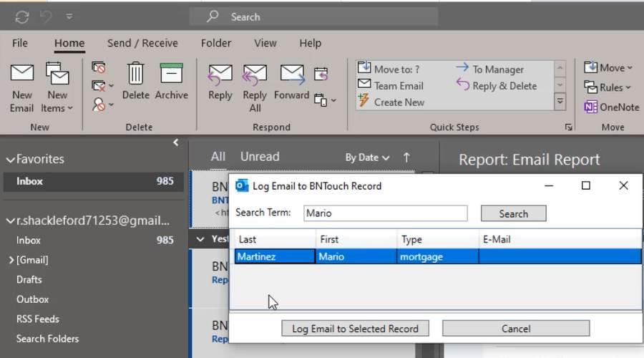Click the Undo arrow in quick access toolbar
The width and height of the screenshot is (644, 358).
[x=46, y=16]
